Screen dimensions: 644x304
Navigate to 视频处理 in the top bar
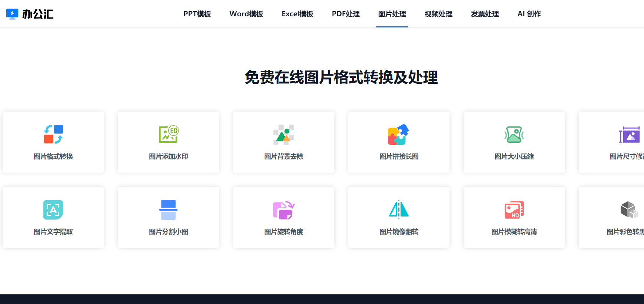tap(438, 14)
